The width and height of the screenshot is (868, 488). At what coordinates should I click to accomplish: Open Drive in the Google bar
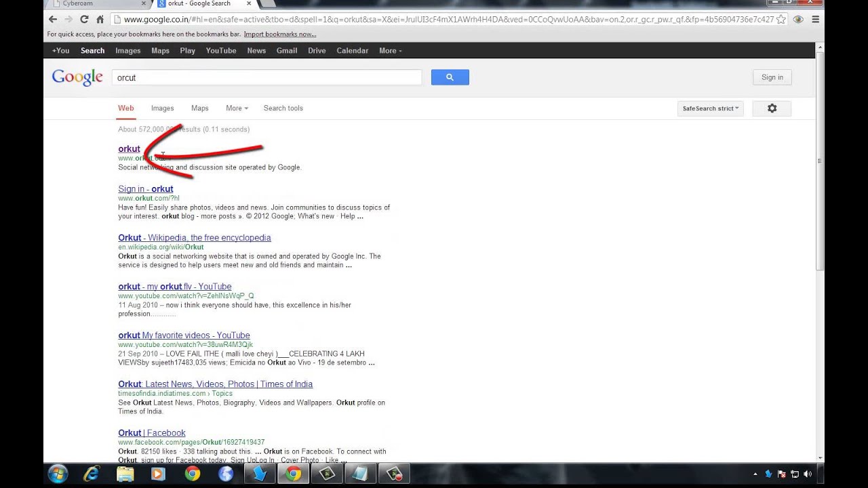(x=317, y=51)
